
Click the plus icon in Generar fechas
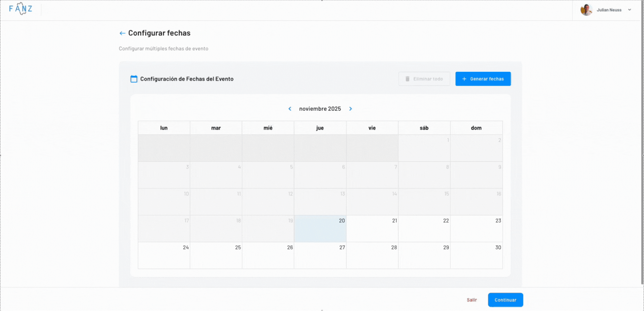(464, 79)
